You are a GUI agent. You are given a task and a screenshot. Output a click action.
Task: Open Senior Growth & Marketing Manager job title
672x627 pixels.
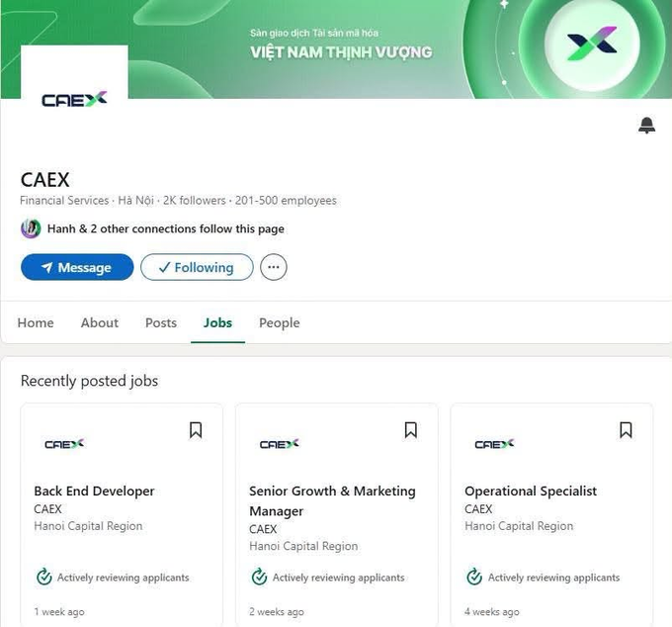pos(332,501)
